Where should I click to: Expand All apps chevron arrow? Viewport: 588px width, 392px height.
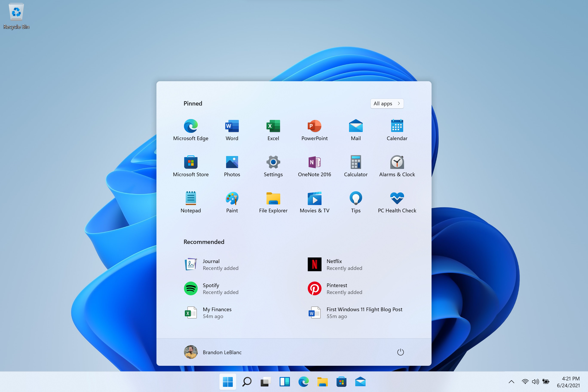(x=399, y=103)
